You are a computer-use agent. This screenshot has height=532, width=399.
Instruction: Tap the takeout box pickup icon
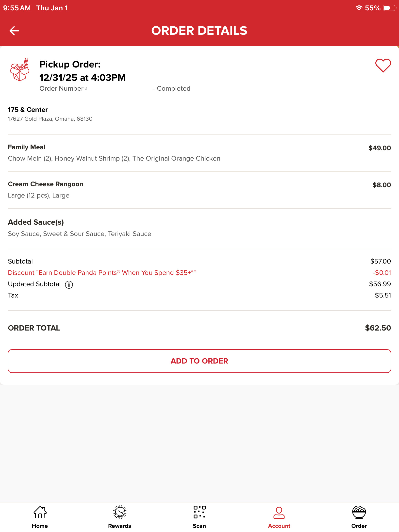[x=20, y=70]
